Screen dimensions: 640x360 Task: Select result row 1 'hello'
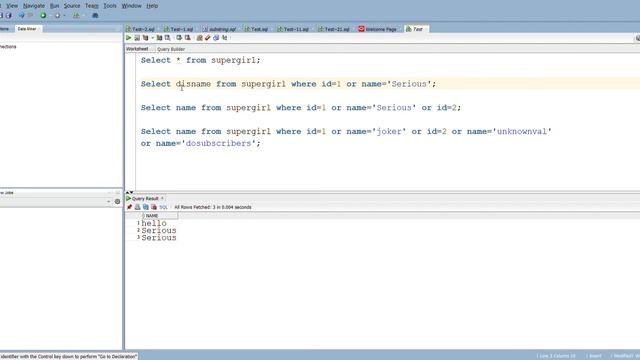[154, 223]
